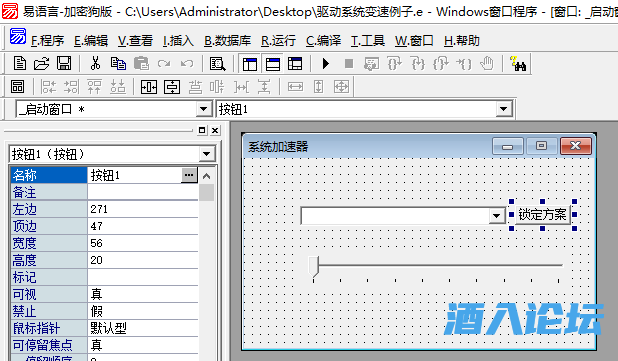Click the 锁定方案 button on the form

tap(542, 215)
